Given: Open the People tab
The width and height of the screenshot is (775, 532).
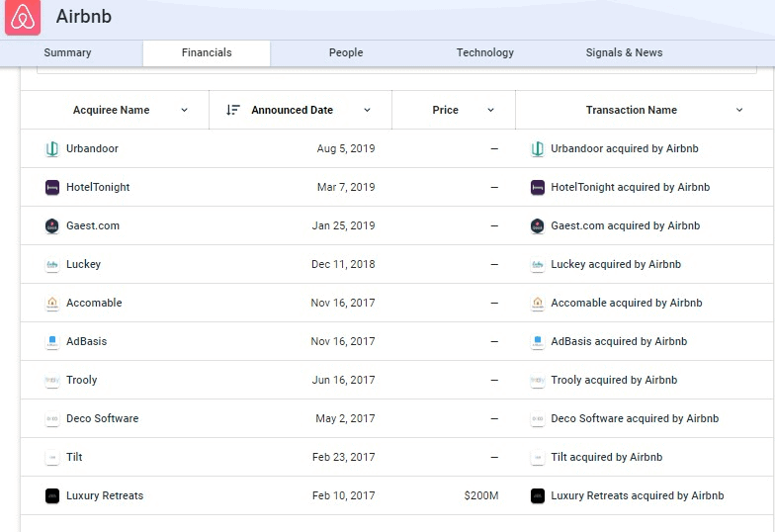Looking at the screenshot, I should click(x=346, y=53).
